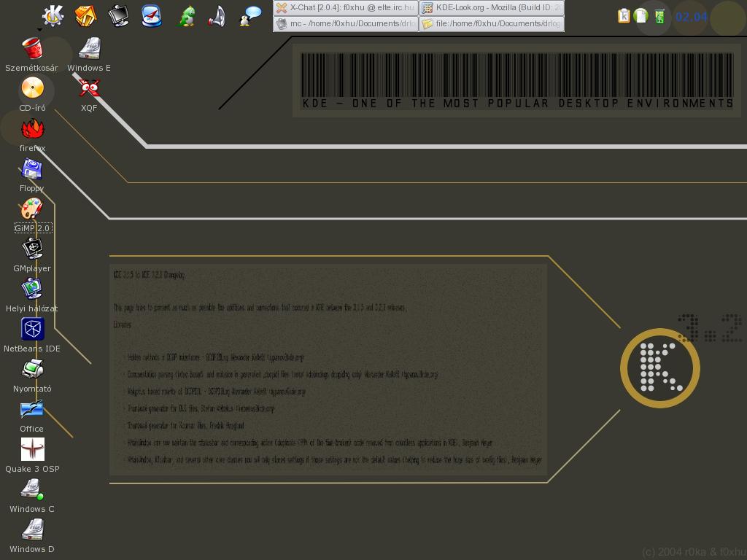Switch to KDE-Look.org Mozilla taskbar entry
This screenshot has width=747, height=560.
pos(492,7)
